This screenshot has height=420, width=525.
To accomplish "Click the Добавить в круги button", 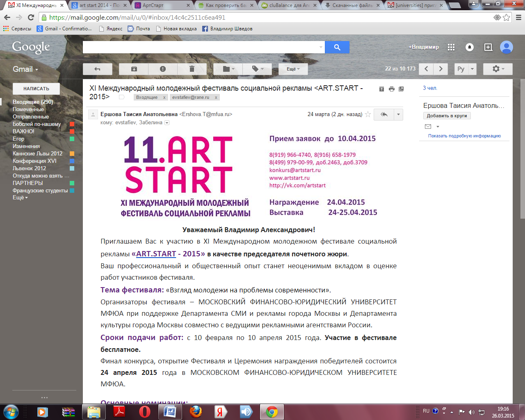I will (447, 116).
